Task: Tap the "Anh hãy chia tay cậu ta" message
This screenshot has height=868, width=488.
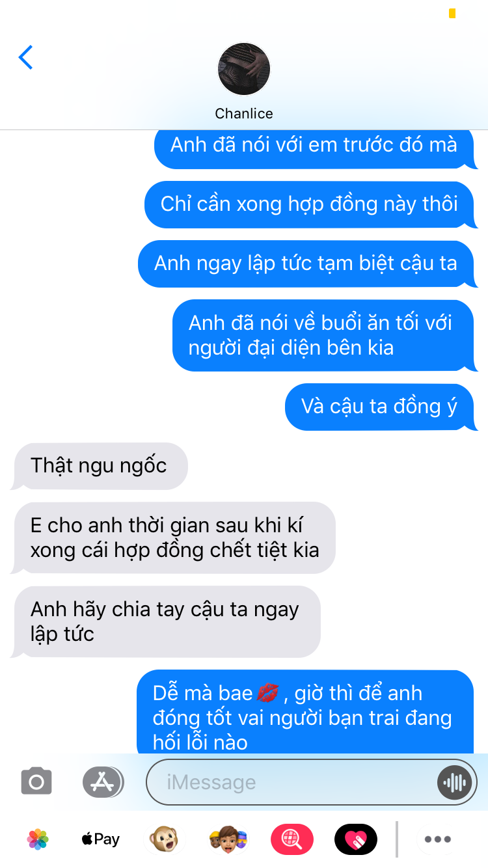Action: coord(167,621)
